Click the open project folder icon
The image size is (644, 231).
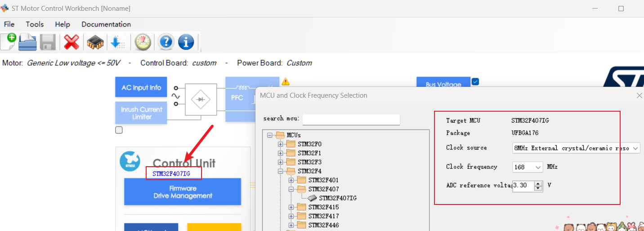(27, 42)
